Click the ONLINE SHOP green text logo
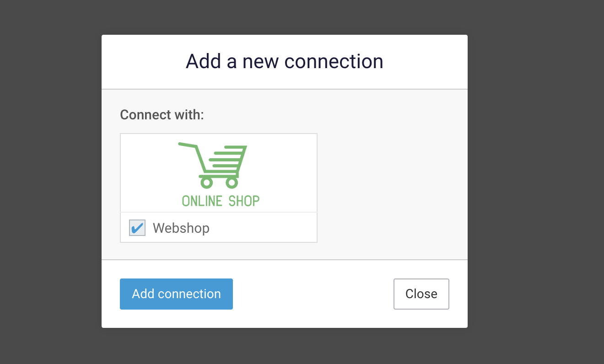This screenshot has width=604, height=364. click(220, 200)
